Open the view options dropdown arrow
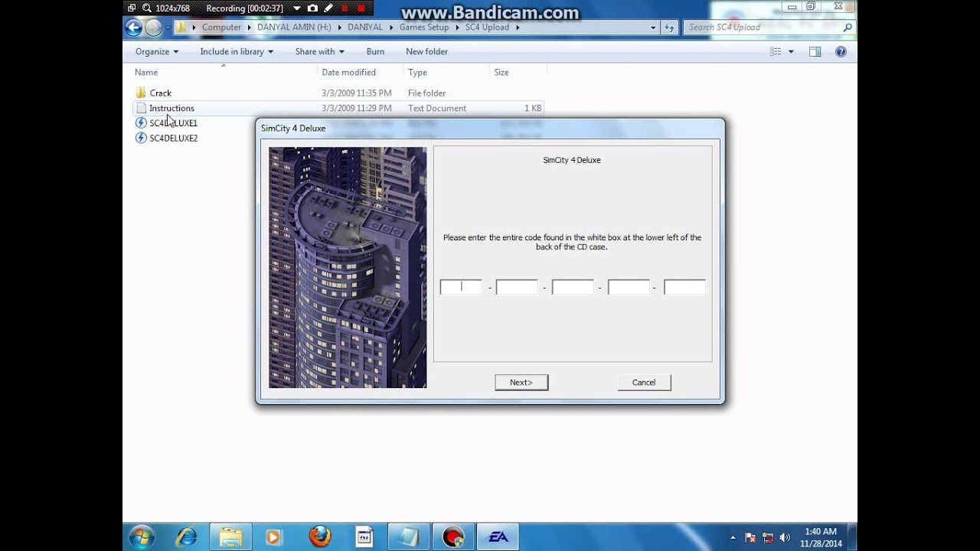The width and height of the screenshot is (980, 551). coord(791,51)
